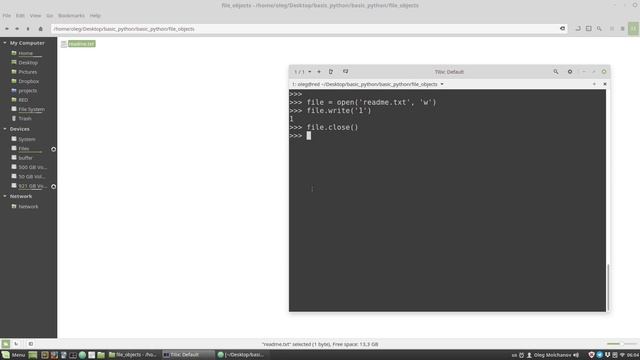Go back in Nemo file manager
640x360 pixels.
coord(7,29)
